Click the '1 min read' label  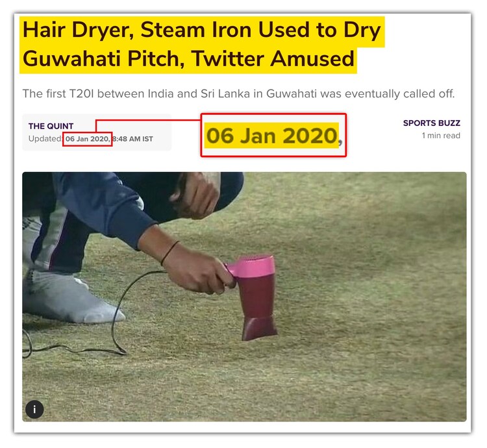441,135
